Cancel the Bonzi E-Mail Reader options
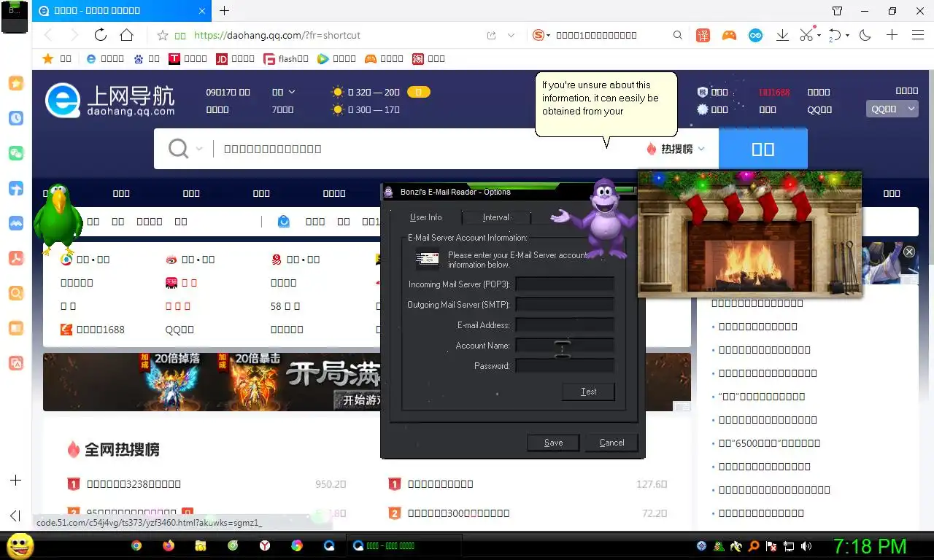 tap(611, 443)
